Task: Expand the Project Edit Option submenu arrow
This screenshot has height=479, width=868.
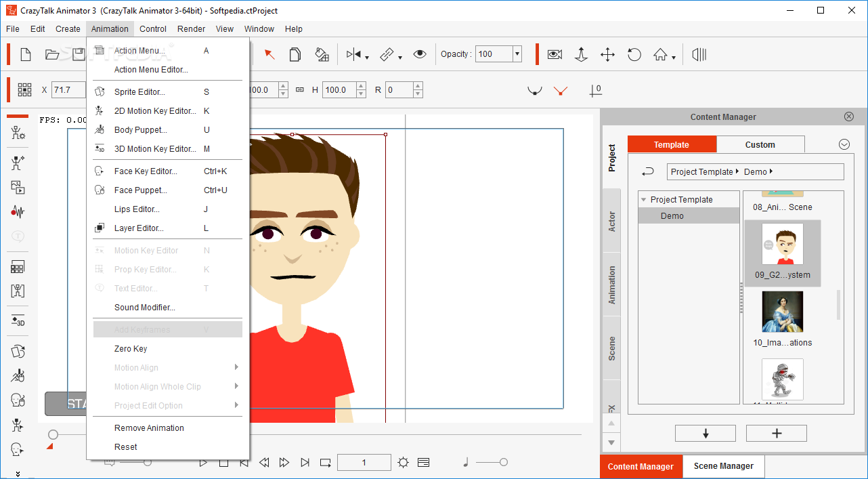Action: [x=236, y=405]
